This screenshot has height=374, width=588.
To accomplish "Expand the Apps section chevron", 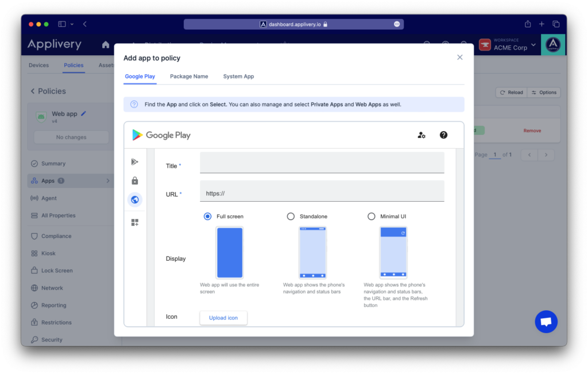I will [107, 181].
